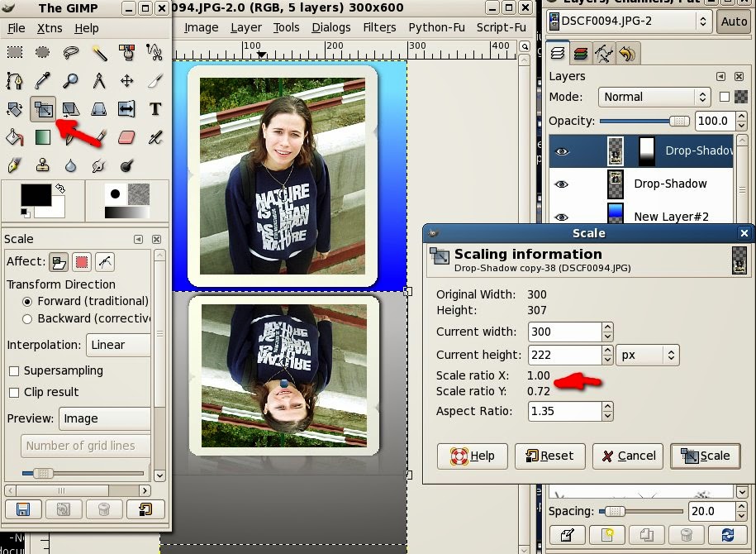Click the Scale button in dialog

tap(705, 456)
